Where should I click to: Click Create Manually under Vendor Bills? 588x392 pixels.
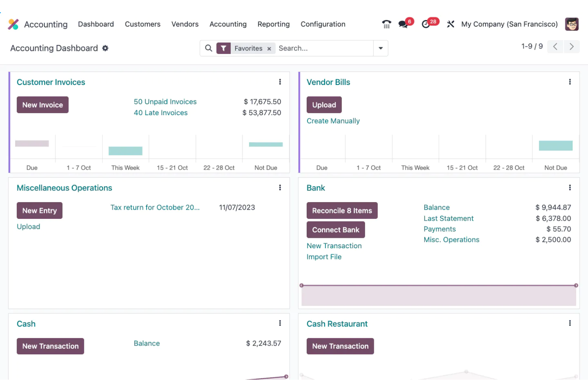[333, 121]
